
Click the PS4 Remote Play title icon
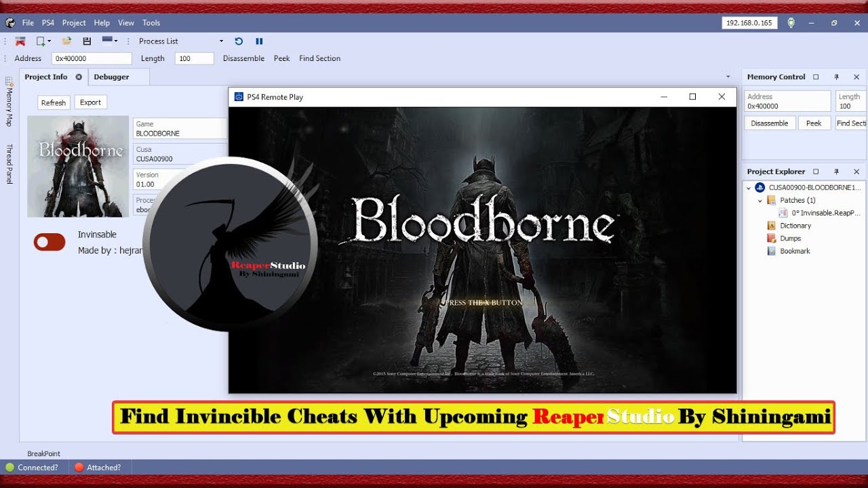[239, 97]
